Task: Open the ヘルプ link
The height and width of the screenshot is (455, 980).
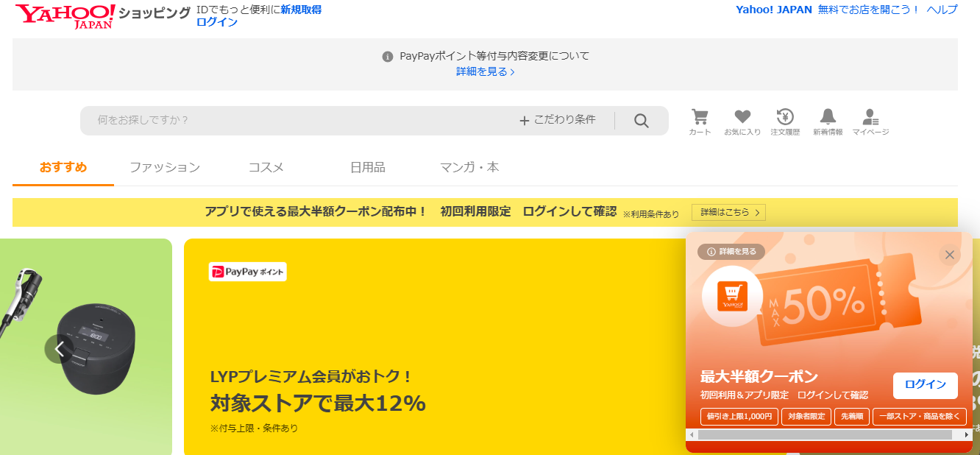Action: click(x=942, y=10)
